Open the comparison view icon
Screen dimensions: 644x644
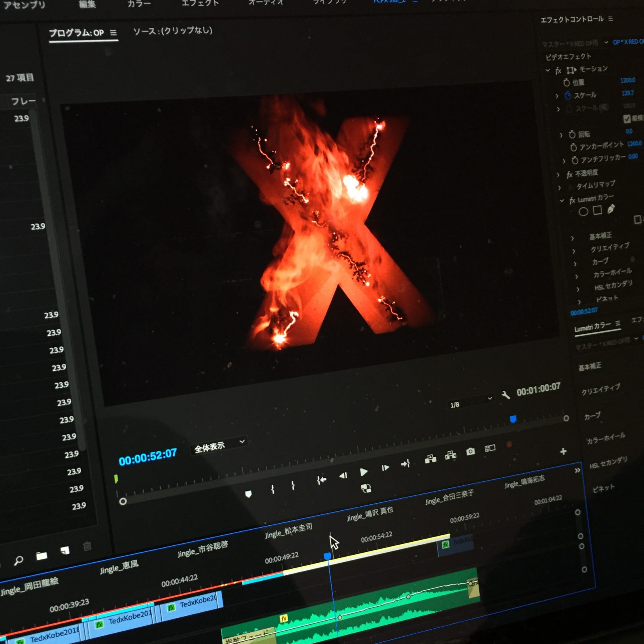[x=490, y=448]
